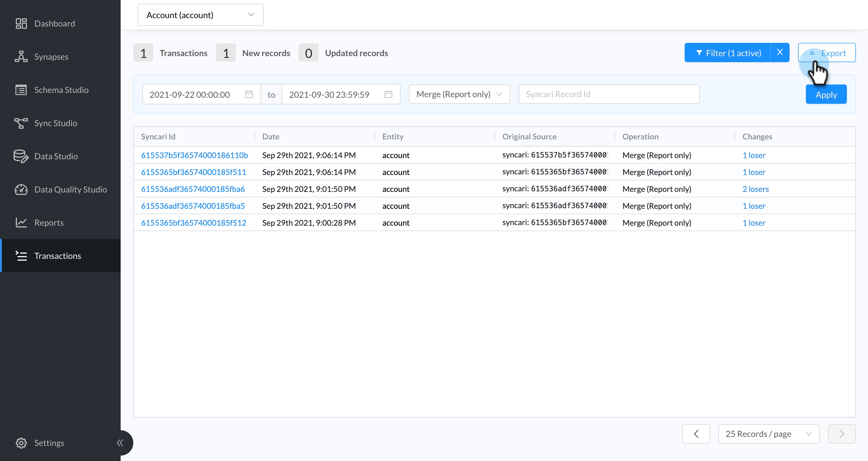This screenshot has height=461, width=868.
Task: Click the Schema Studio list icon
Action: click(21, 90)
